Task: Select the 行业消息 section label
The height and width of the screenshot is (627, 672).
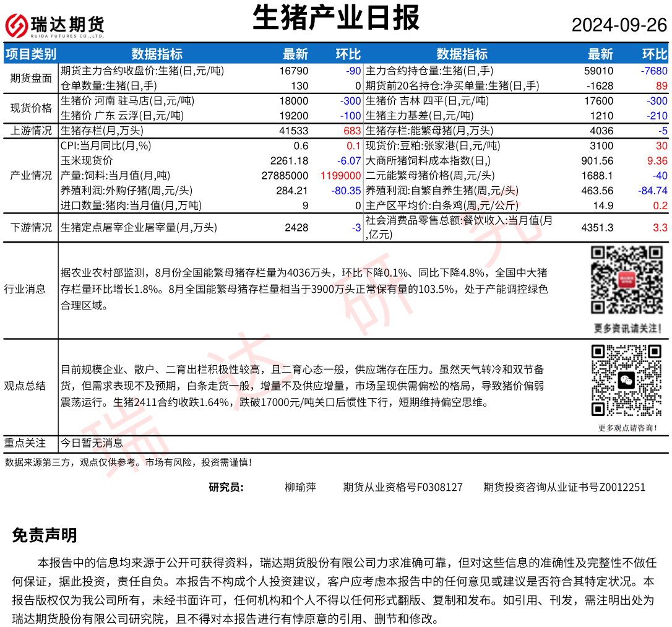Action: [25, 289]
